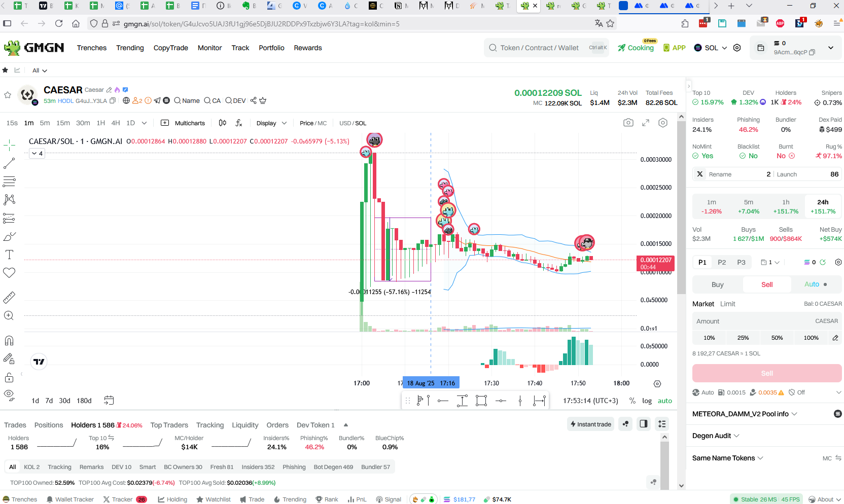Viewport: 844px width, 504px height.
Task: Switch to Buy mode
Action: tap(717, 284)
